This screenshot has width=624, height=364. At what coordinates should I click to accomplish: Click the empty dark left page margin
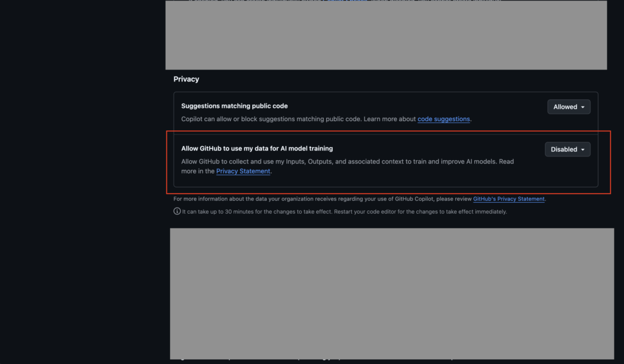(x=79, y=183)
